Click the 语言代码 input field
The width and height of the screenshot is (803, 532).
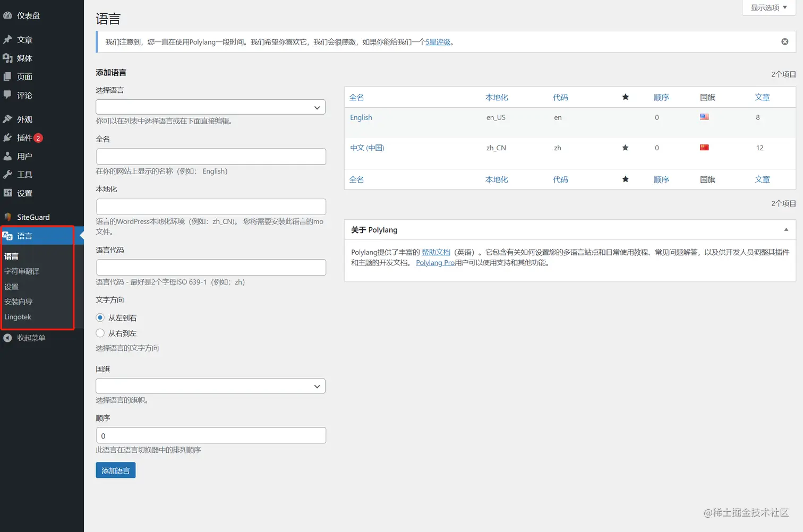[211, 267]
